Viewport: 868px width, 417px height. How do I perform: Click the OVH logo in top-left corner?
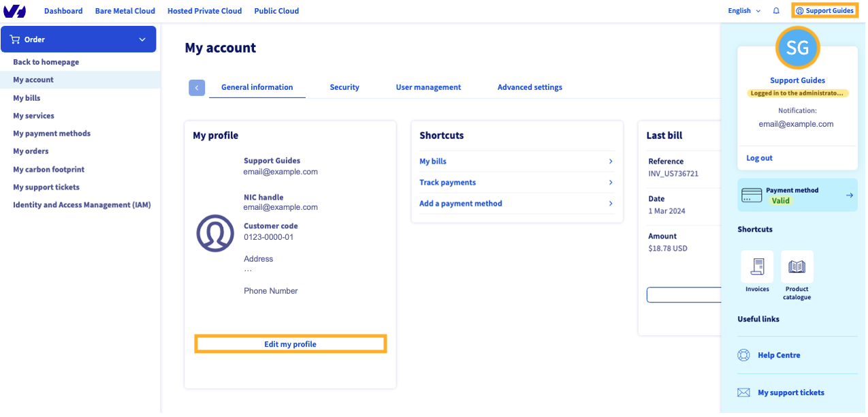[14, 11]
